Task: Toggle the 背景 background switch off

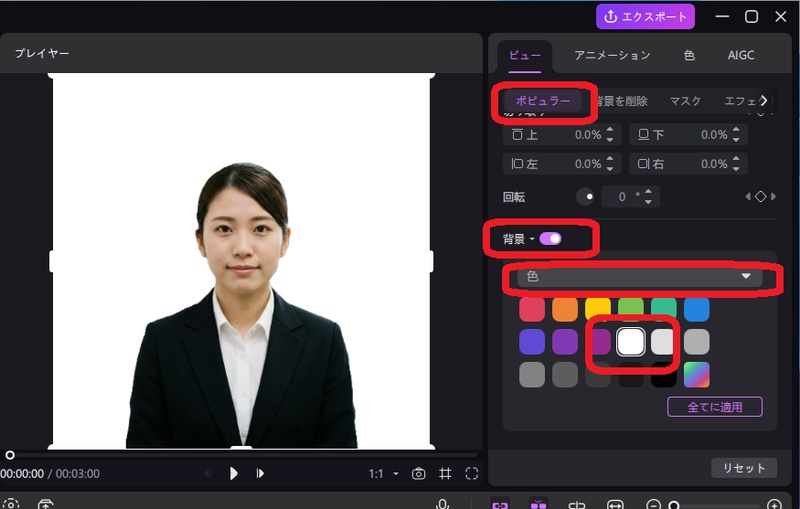Action: pyautogui.click(x=551, y=239)
